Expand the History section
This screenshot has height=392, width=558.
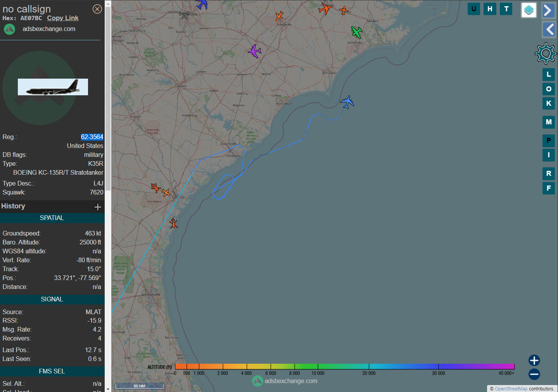click(98, 207)
